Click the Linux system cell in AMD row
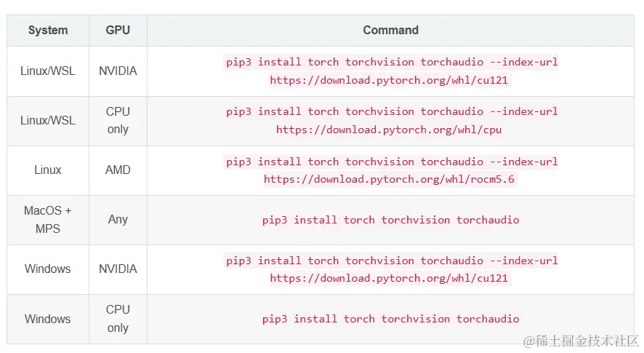 [x=48, y=170]
